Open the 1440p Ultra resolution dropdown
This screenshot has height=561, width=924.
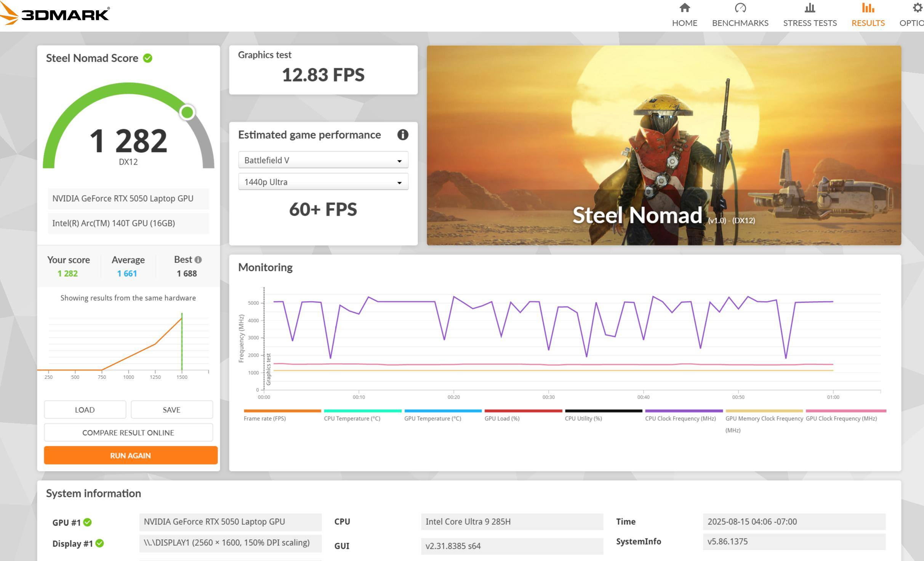323,182
